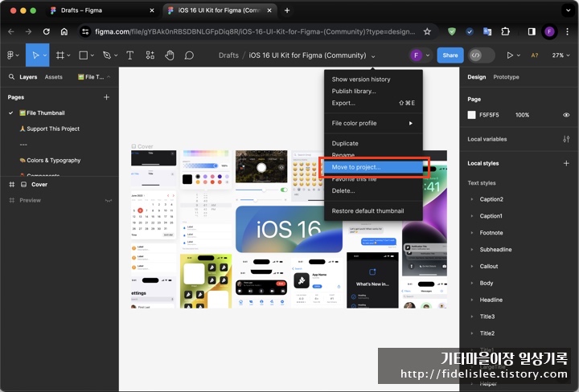Image resolution: width=579 pixels, height=392 pixels.
Task: Select the Pen tool
Action: pos(107,55)
